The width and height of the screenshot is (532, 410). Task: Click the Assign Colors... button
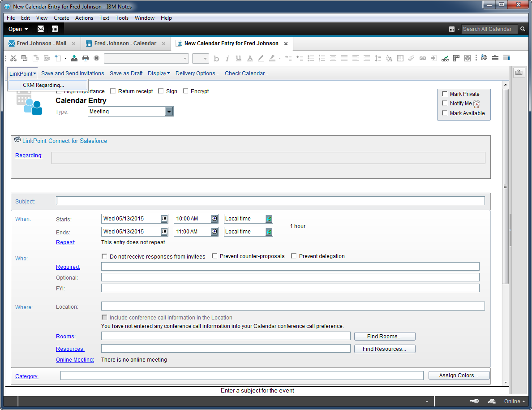tap(459, 375)
